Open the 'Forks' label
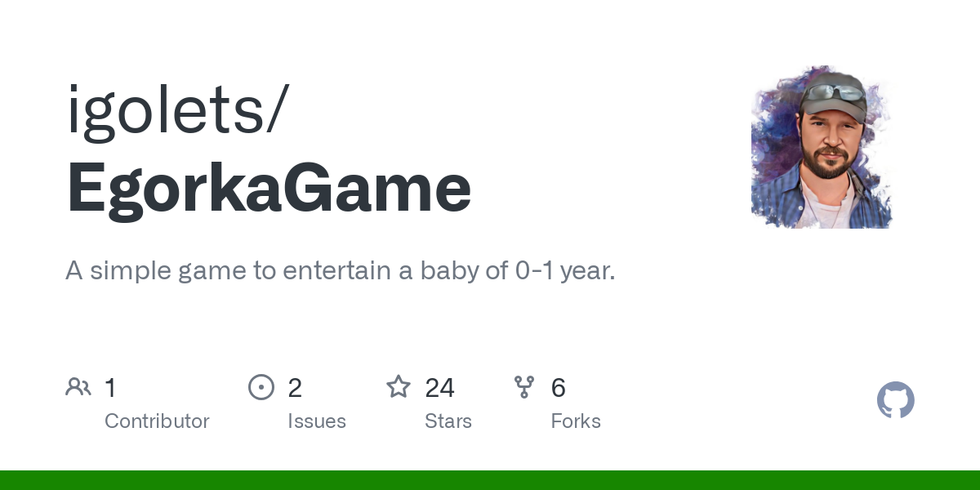The height and width of the screenshot is (490, 980). tap(576, 421)
